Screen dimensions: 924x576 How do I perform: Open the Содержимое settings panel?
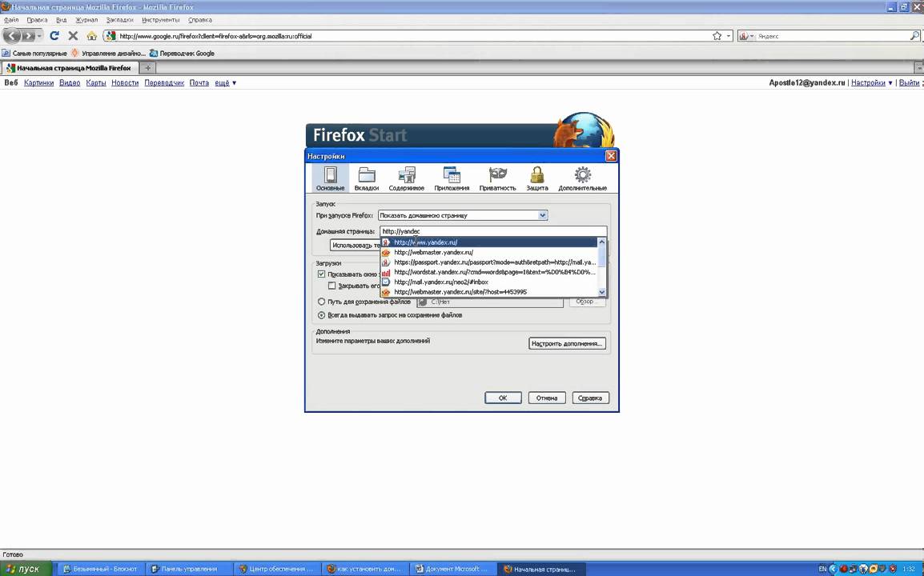tap(407, 178)
